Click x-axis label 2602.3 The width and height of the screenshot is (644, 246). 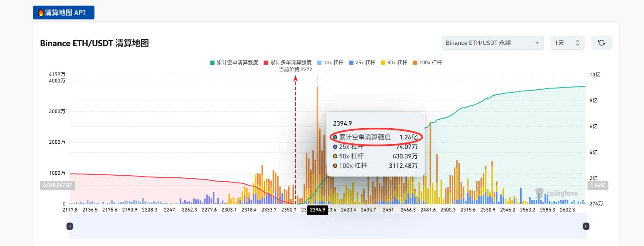(x=567, y=210)
